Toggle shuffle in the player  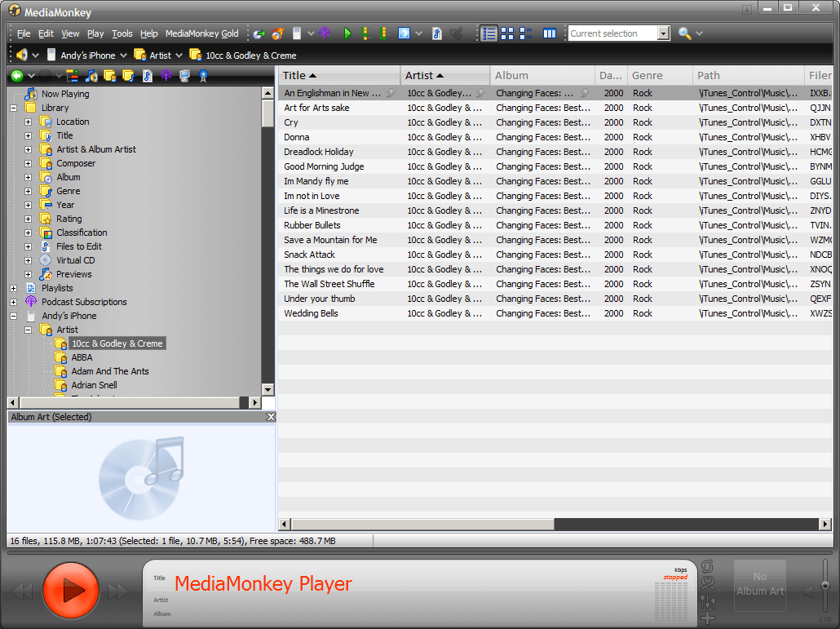pos(707,583)
